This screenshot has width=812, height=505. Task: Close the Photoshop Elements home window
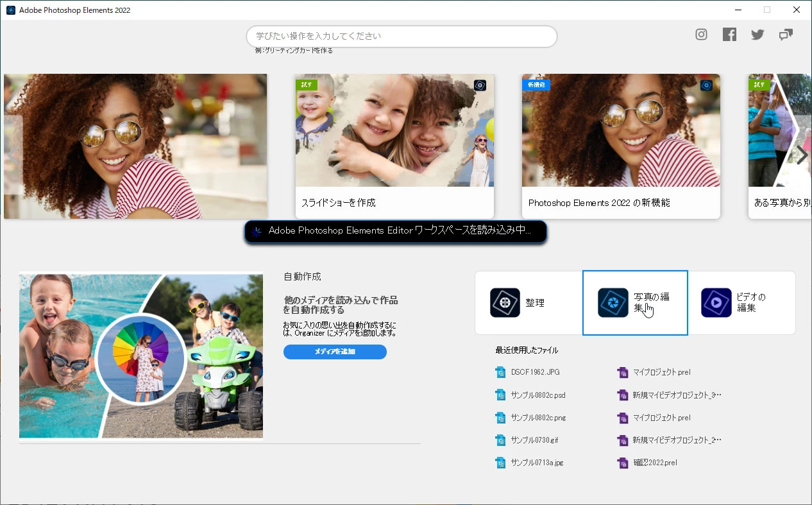click(x=797, y=10)
